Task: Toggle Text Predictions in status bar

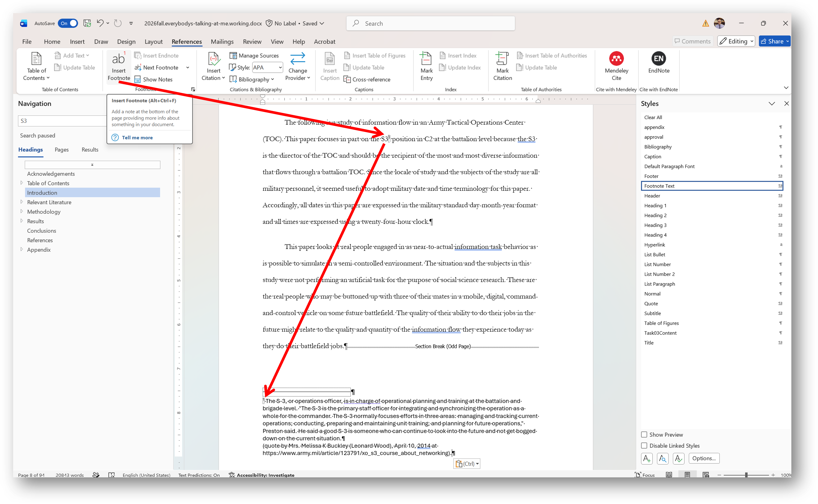Action: pyautogui.click(x=199, y=475)
